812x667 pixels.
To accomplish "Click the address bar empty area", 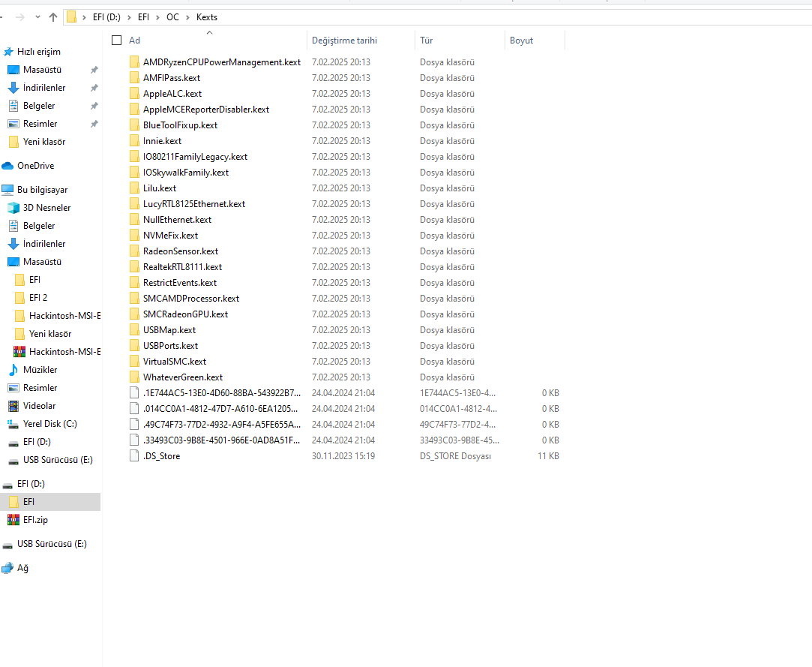I will (x=487, y=17).
